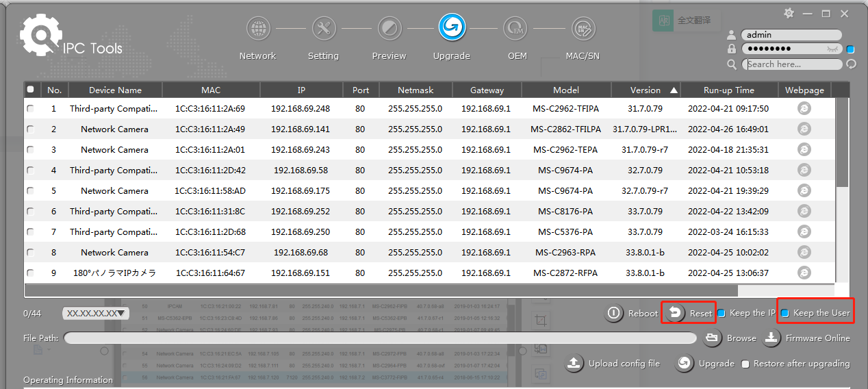Open webpage for device 192.168.69.243
This screenshot has height=389, width=868.
[804, 149]
